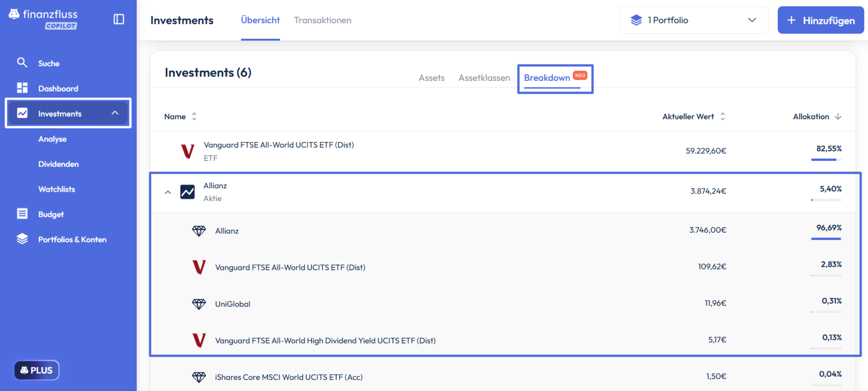The image size is (868, 391).
Task: Click the Hinzufügen button
Action: (x=821, y=20)
